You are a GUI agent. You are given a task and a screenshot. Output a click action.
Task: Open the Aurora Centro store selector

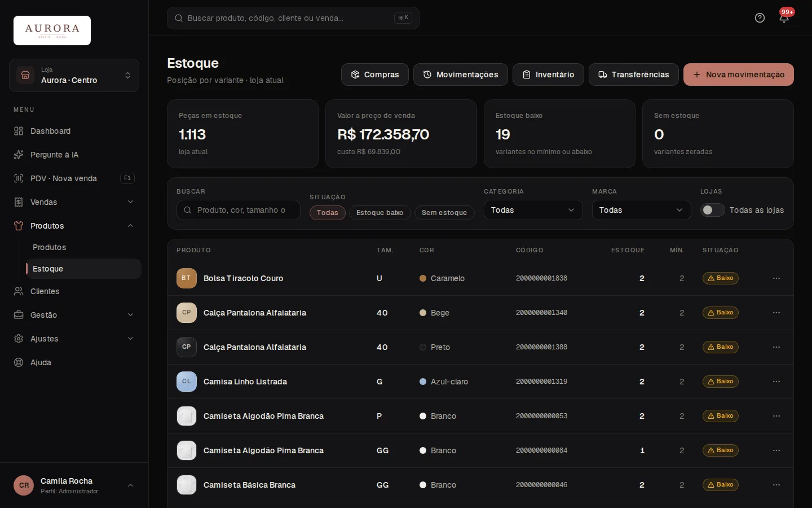click(x=74, y=75)
